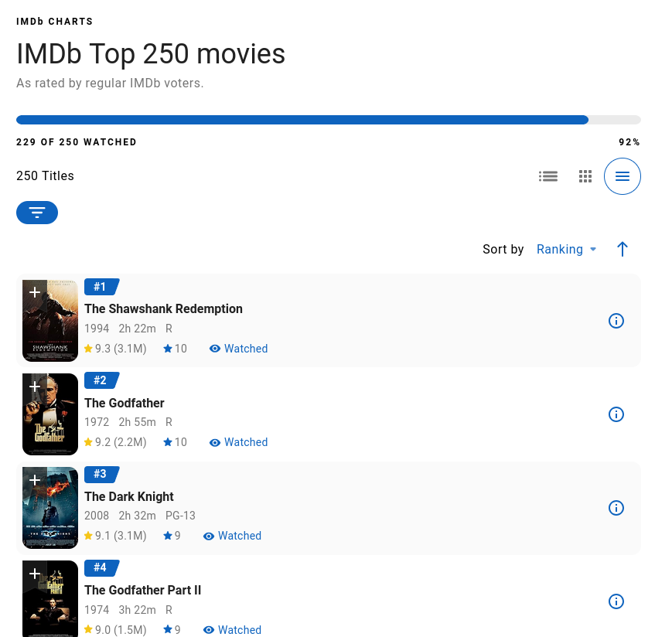
Task: Switch to grid view icon
Action: 585,176
